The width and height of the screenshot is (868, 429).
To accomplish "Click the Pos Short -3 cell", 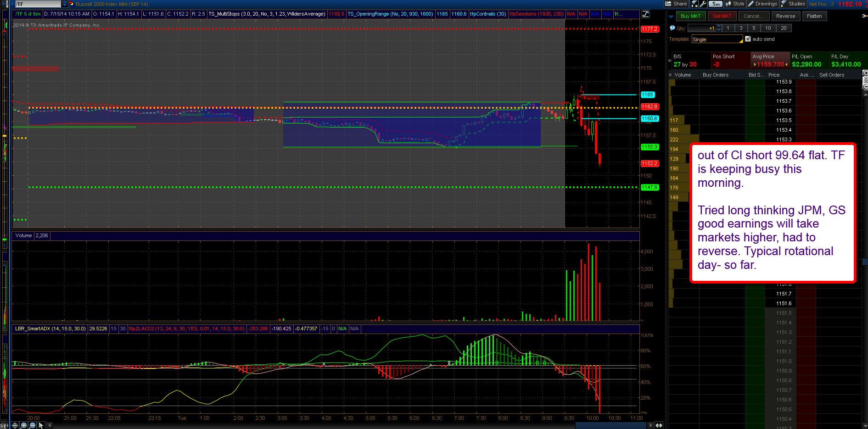I will click(x=730, y=61).
